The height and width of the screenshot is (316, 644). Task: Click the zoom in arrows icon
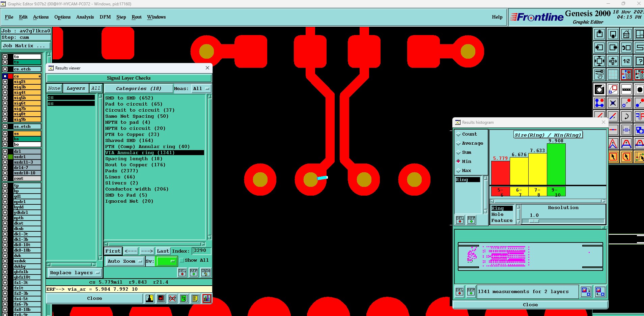coord(599,61)
